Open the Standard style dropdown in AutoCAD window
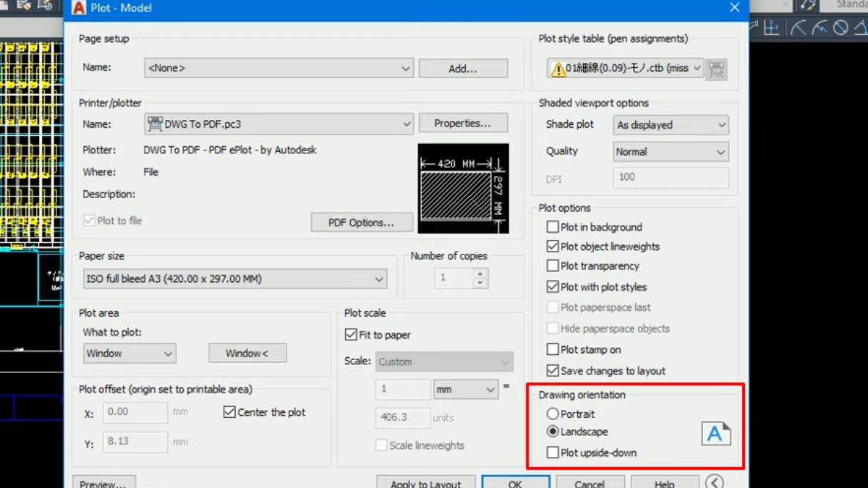 point(844,5)
